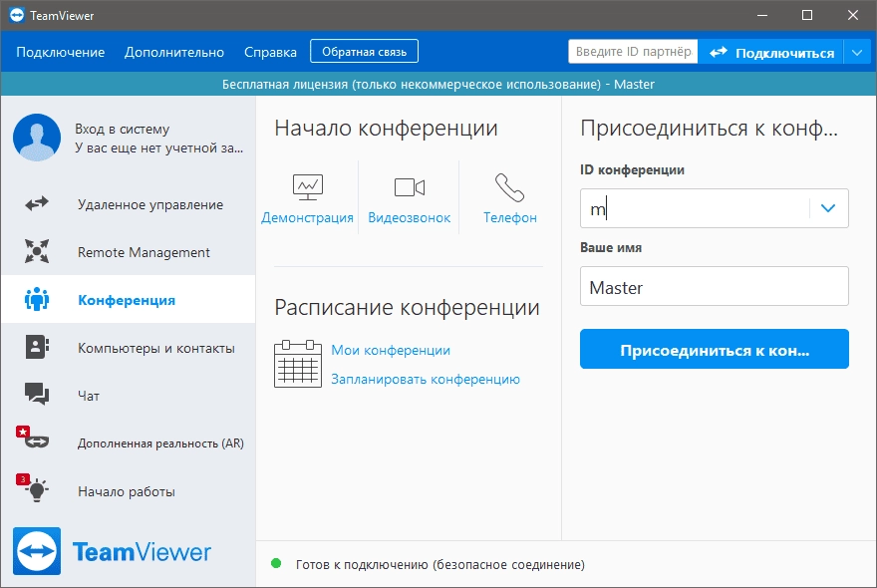Image resolution: width=877 pixels, height=588 pixels.
Task: Click the video camera Видеозвонок icon
Action: 410,186
